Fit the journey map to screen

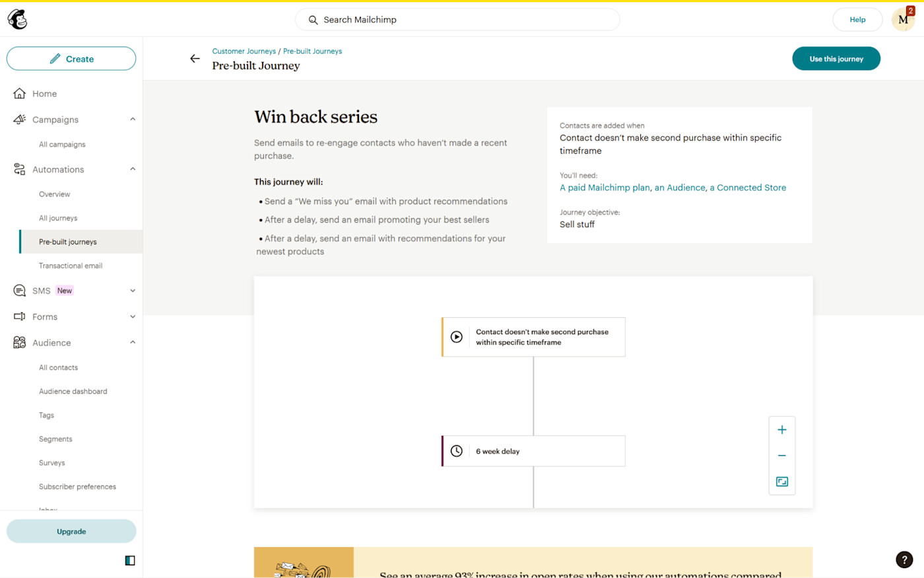(x=782, y=482)
